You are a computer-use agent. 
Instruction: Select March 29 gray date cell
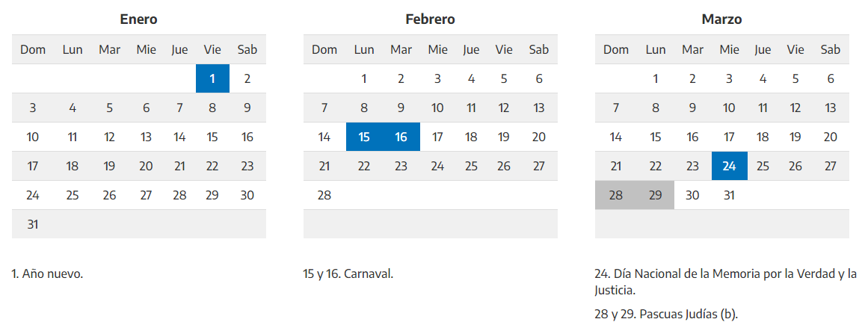655,195
